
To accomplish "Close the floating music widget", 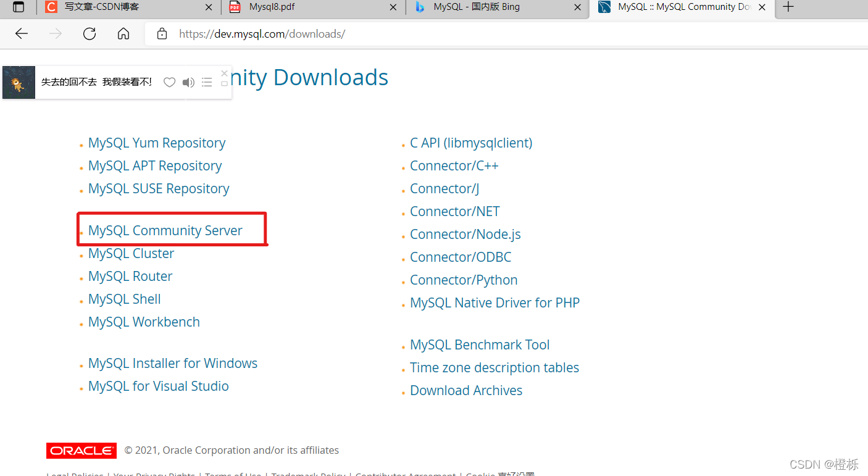I will tap(224, 73).
